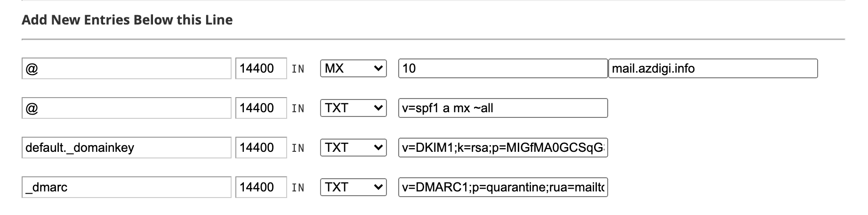Open the type dropdown for the SPF record
Viewport: 868px width, 215px height.
pyautogui.click(x=353, y=108)
